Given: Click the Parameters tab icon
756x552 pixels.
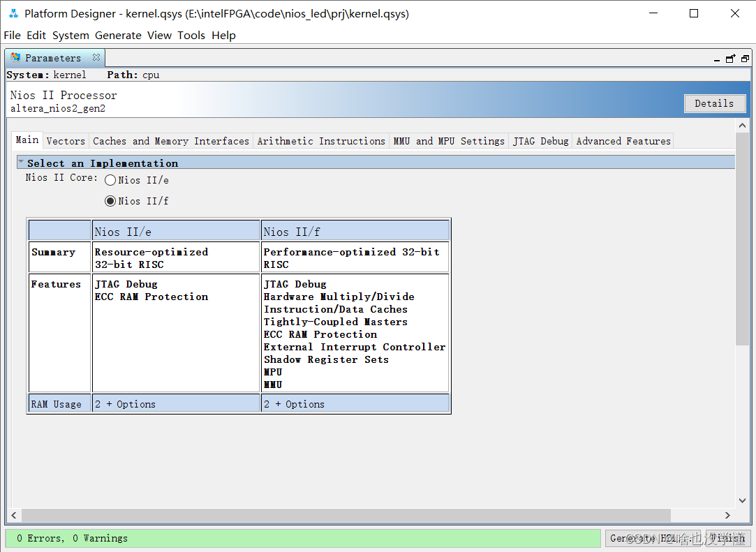Looking at the screenshot, I should pyautogui.click(x=15, y=57).
